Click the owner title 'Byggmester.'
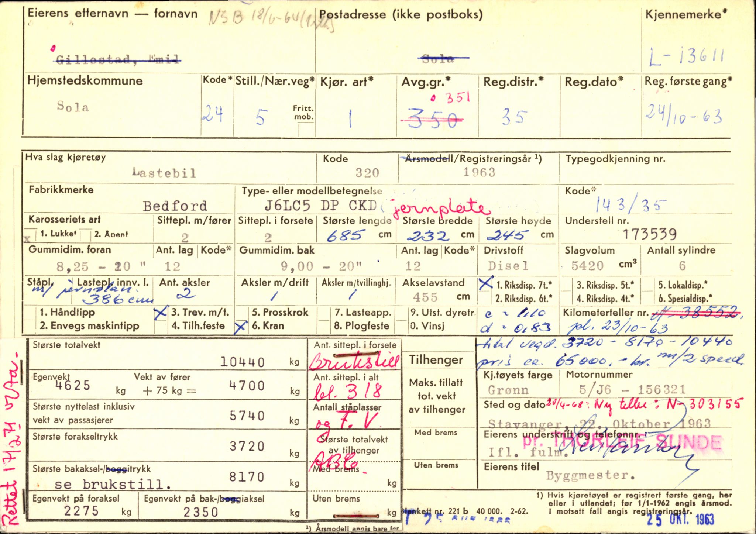The height and width of the screenshot is (534, 756). pyautogui.click(x=591, y=475)
